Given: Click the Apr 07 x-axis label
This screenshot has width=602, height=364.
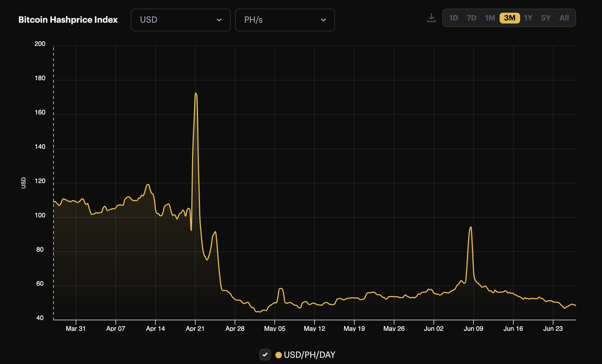Looking at the screenshot, I should (116, 329).
